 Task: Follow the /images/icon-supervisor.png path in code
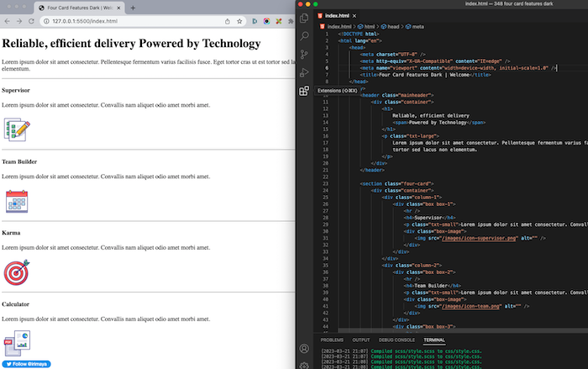point(480,238)
